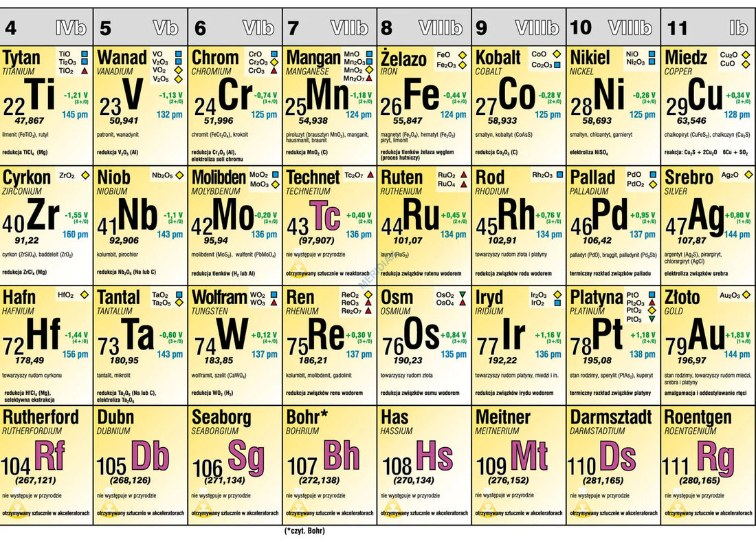Image resolution: width=756 pixels, height=540 pixels.
Task: Select the green triangle beside PtO₃
Action: tap(652, 319)
